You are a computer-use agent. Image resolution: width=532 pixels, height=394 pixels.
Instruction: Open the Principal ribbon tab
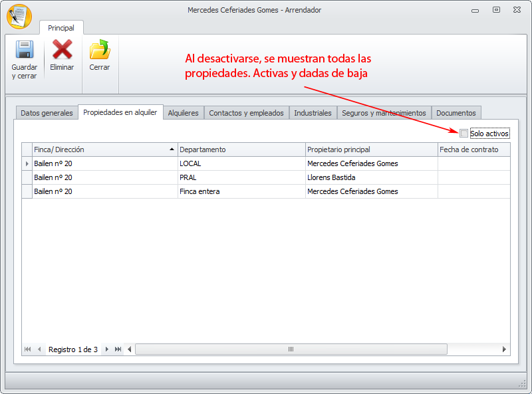(x=61, y=28)
